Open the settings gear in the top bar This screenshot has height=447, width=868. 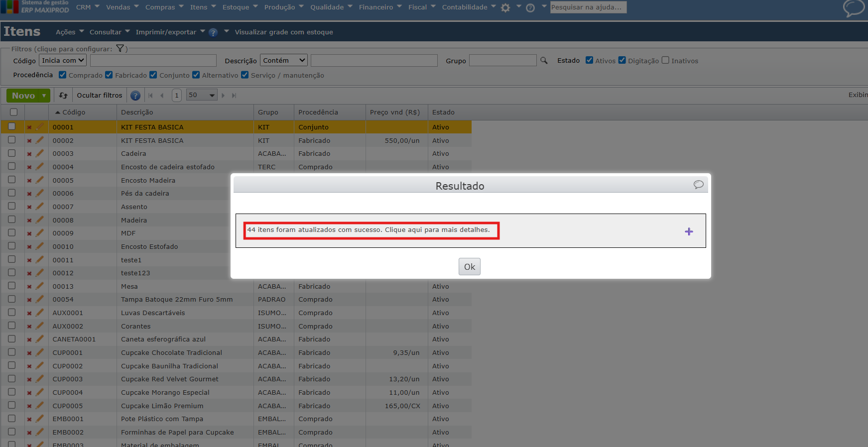pyautogui.click(x=505, y=7)
